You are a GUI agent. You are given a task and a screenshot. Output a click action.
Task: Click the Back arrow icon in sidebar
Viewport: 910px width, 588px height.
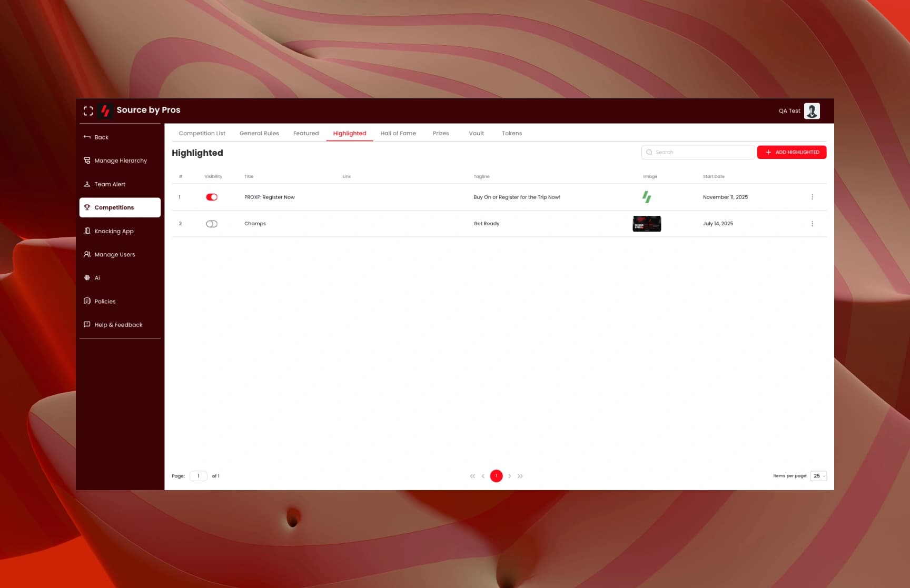(x=87, y=137)
